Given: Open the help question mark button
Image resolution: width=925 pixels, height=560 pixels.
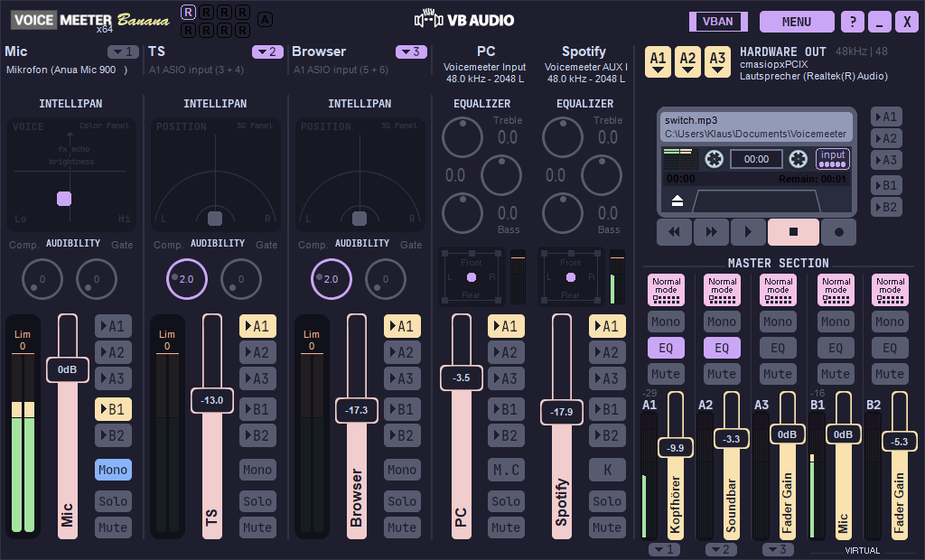Looking at the screenshot, I should (853, 22).
